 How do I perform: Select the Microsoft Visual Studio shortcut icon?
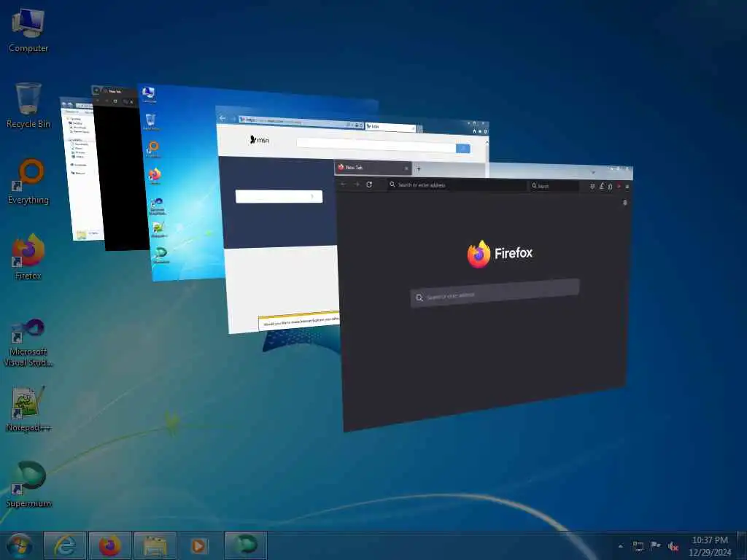point(28,343)
